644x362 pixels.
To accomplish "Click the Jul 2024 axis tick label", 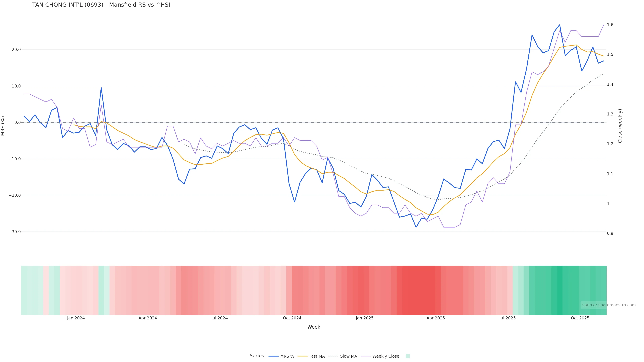I will tap(219, 318).
